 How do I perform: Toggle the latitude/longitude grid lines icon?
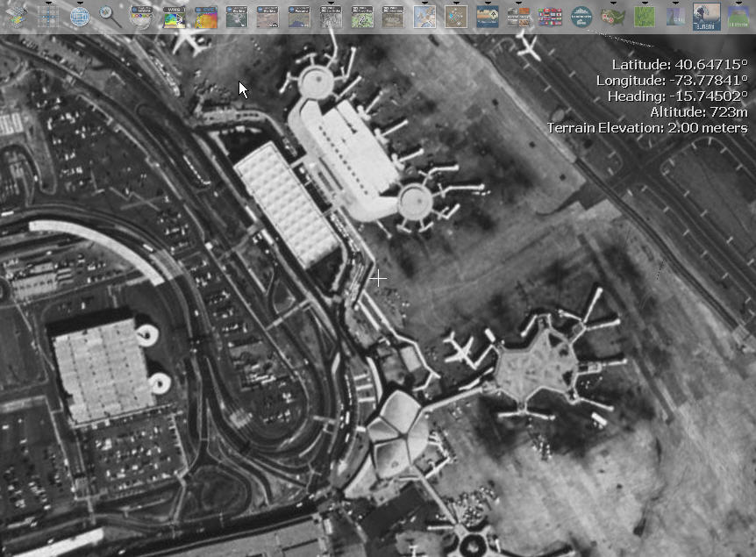pos(48,16)
